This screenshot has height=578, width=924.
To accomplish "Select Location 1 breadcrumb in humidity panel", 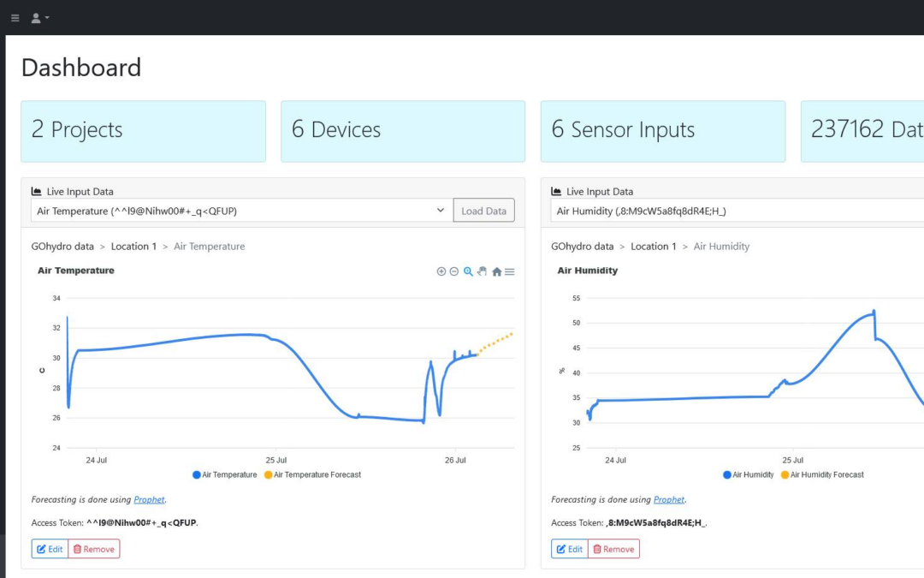I will (x=654, y=247).
